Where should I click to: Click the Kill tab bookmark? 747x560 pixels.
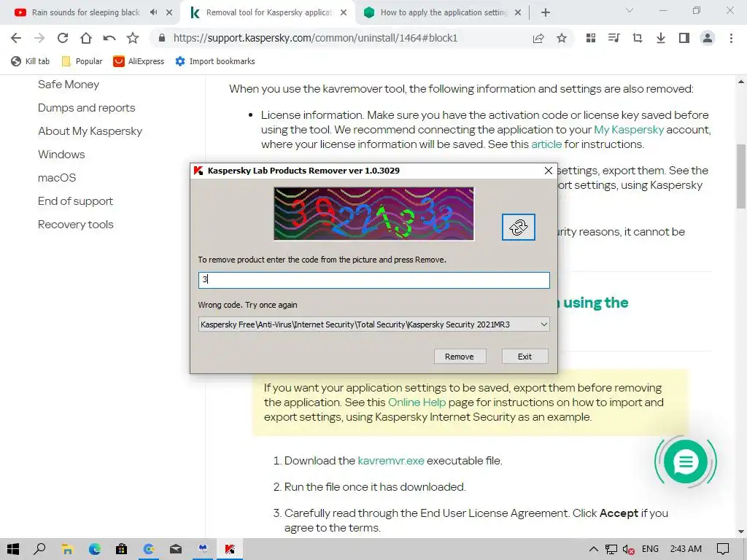pos(31,61)
